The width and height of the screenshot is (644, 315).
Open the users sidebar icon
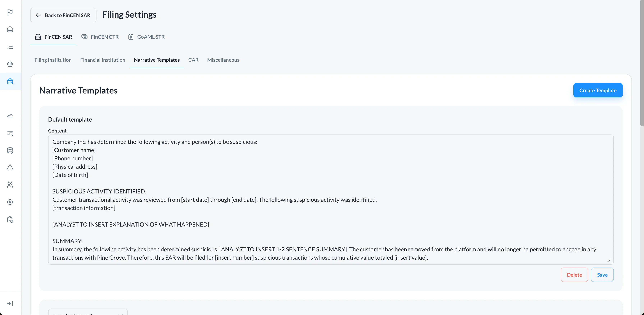(10, 185)
